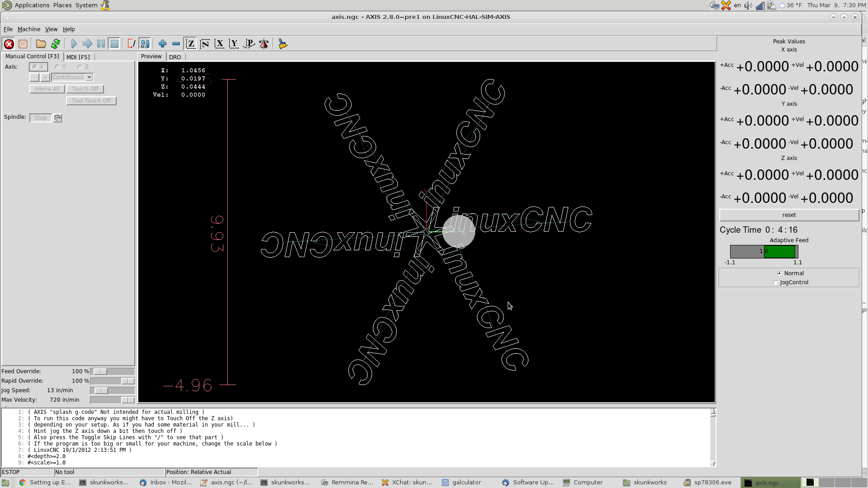Select the Preview tab
868x488 pixels.
[x=151, y=56]
